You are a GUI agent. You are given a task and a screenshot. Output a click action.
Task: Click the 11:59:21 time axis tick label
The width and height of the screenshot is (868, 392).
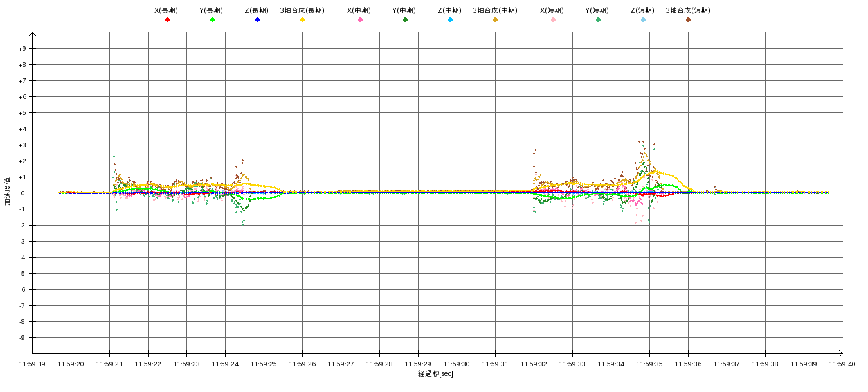click(x=109, y=364)
